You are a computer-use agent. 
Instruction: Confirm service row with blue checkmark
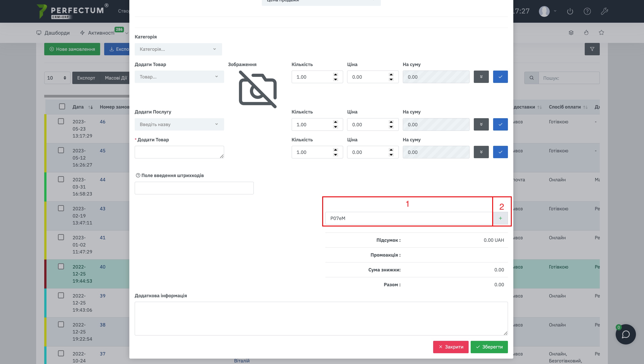coord(500,124)
